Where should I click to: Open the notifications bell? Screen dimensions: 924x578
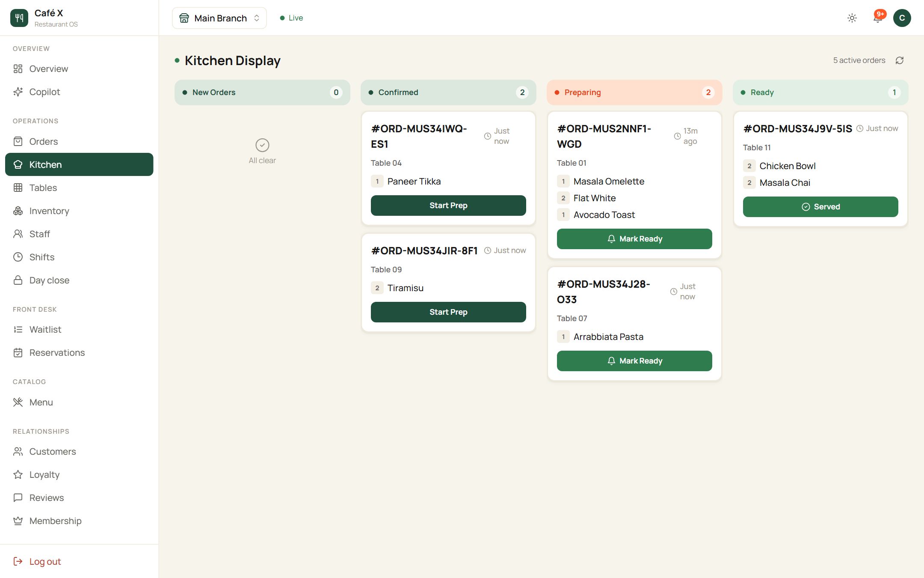point(877,18)
